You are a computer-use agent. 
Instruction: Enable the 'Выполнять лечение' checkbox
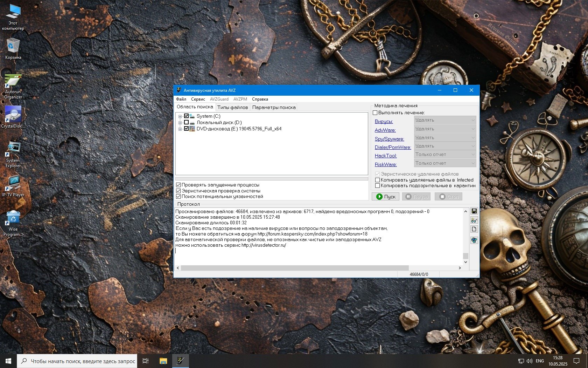tap(375, 113)
